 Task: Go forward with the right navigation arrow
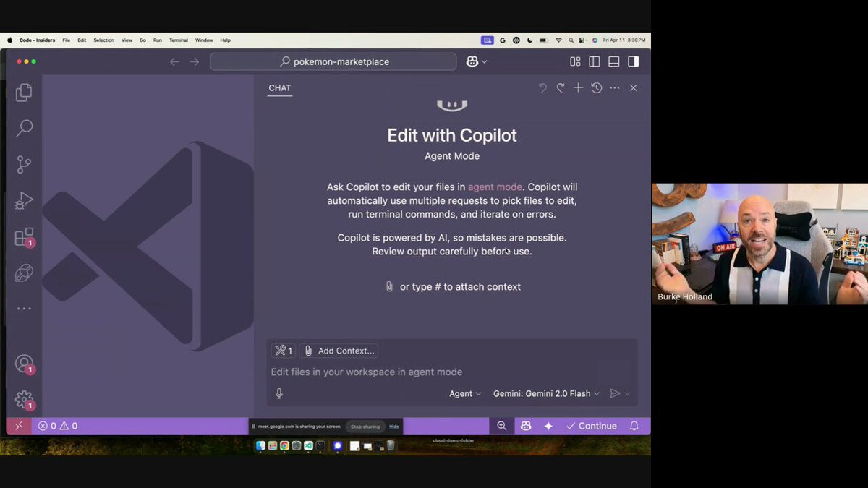point(194,61)
